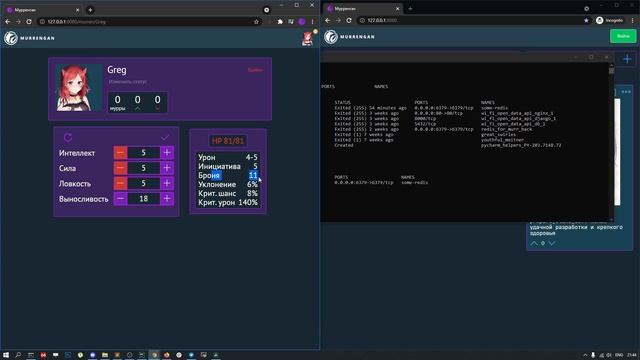
Task: Click the Интеллект value field showing 5
Action: (144, 153)
